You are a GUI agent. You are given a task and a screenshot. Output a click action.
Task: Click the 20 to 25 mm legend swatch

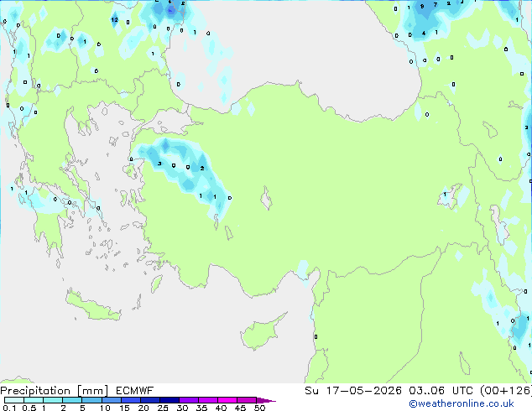(x=149, y=400)
